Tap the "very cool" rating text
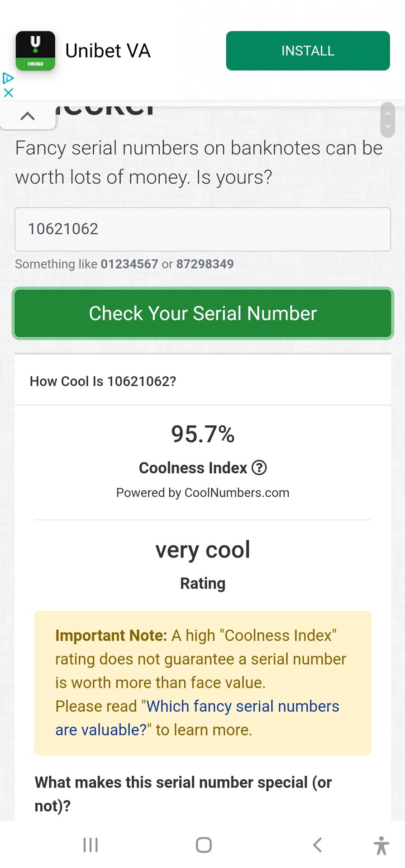Screen dimensions: 405x868 203,550
